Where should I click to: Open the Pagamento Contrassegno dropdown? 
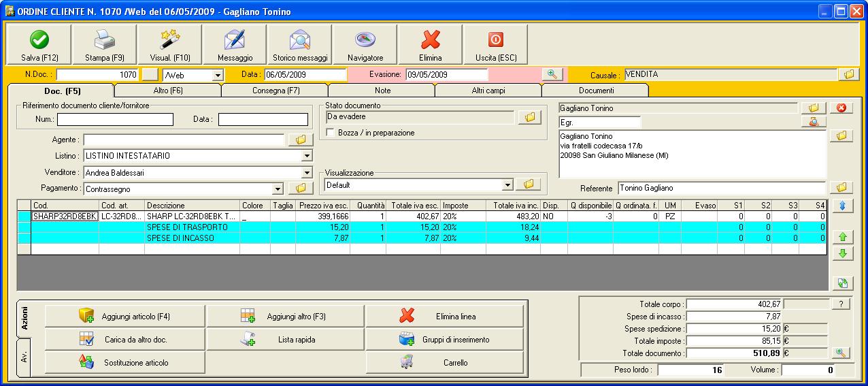(278, 189)
